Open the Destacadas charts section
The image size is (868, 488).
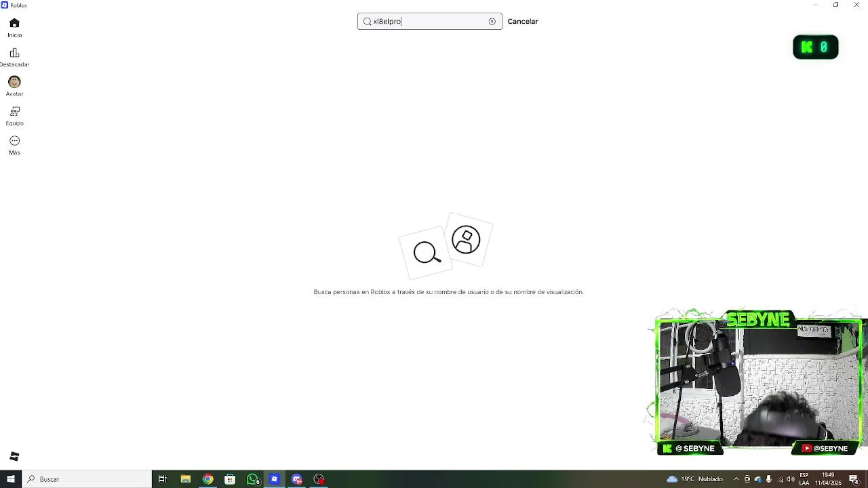pos(14,58)
